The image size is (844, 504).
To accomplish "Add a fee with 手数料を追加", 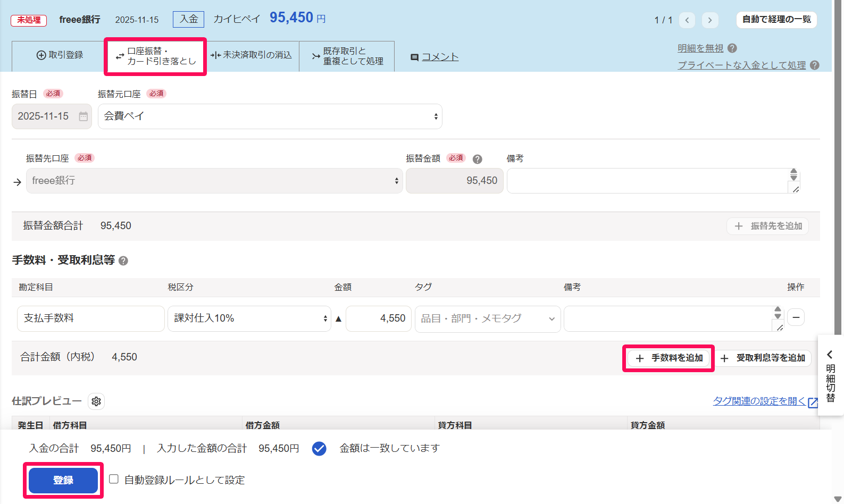I will pyautogui.click(x=669, y=358).
